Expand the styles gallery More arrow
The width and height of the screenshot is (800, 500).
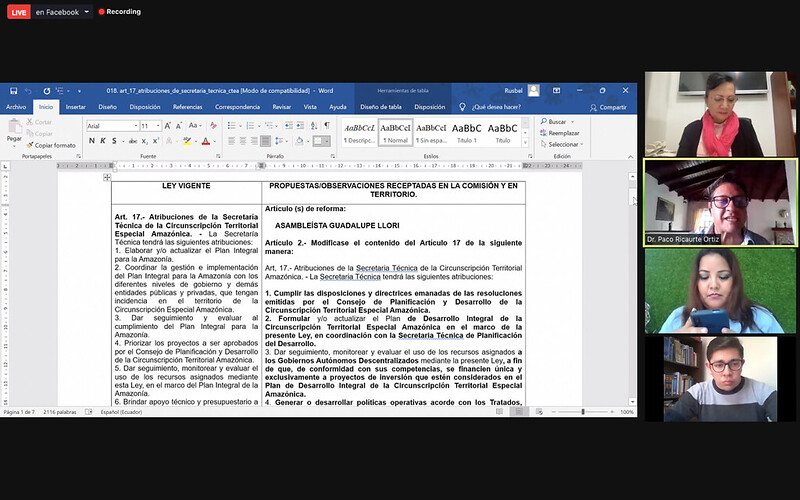pyautogui.click(x=526, y=143)
